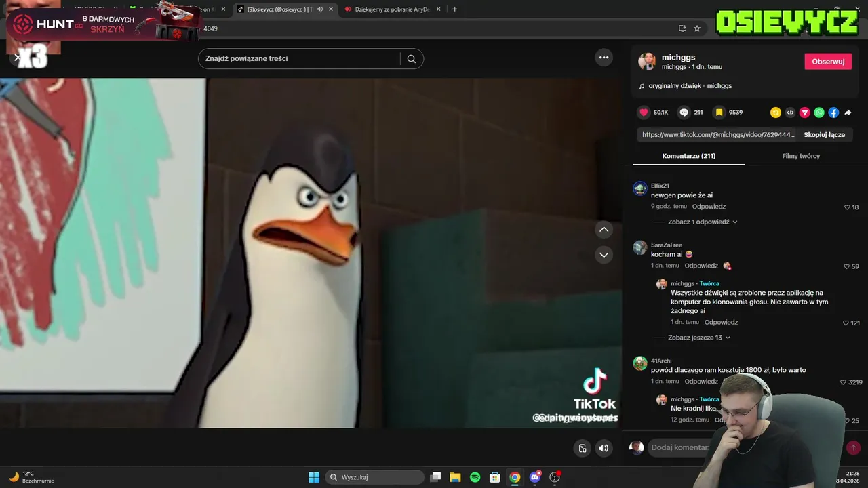Share the video to WhatsApp
868x488 pixels.
(819, 113)
